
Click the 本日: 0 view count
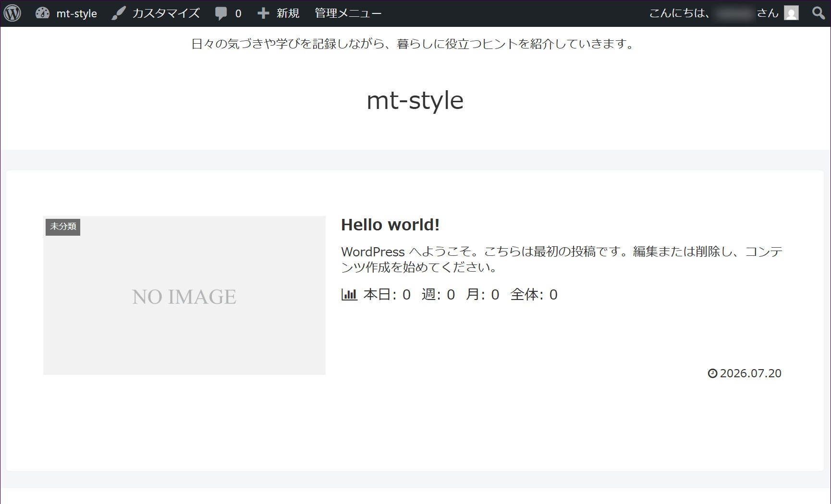[x=387, y=294]
